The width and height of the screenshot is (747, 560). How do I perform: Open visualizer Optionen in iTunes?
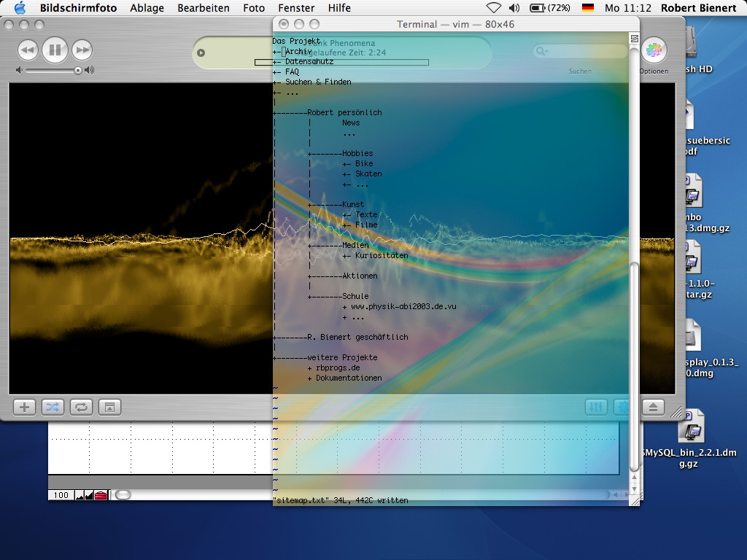[x=654, y=50]
